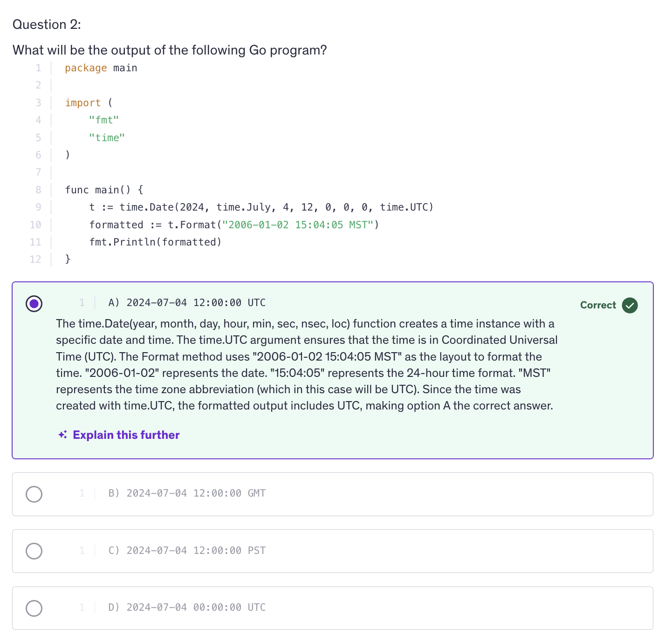The image size is (672, 641).
Task: Click the fmt.Println(formatted) code line
Action: click(155, 242)
